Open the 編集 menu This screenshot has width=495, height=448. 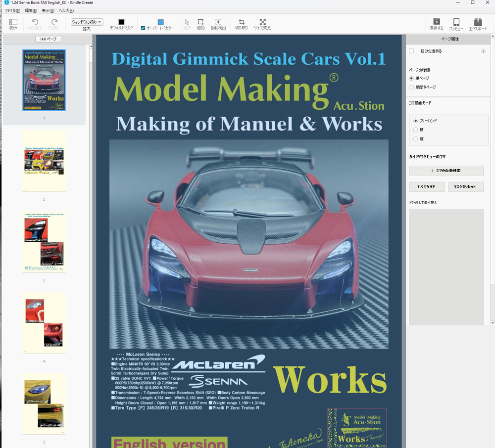[31, 11]
